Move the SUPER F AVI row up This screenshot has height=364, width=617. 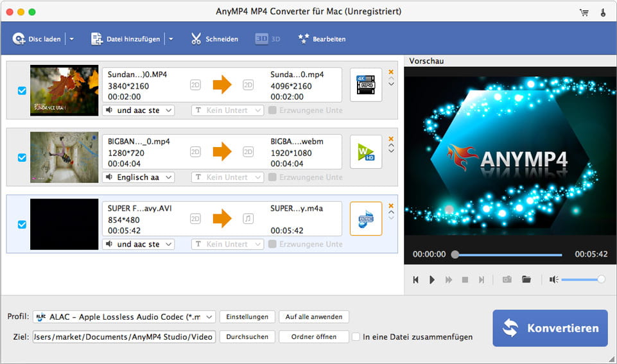391,212
